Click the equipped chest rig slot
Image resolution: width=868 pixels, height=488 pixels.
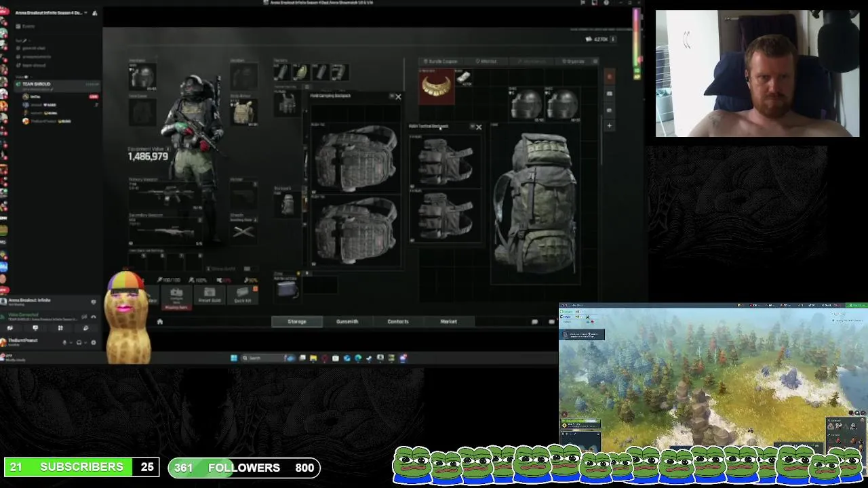pos(287,103)
